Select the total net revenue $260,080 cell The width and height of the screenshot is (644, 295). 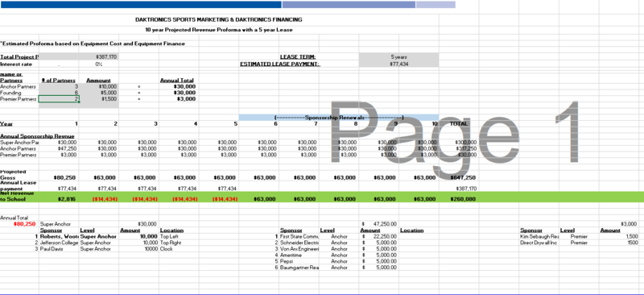pyautogui.click(x=459, y=199)
